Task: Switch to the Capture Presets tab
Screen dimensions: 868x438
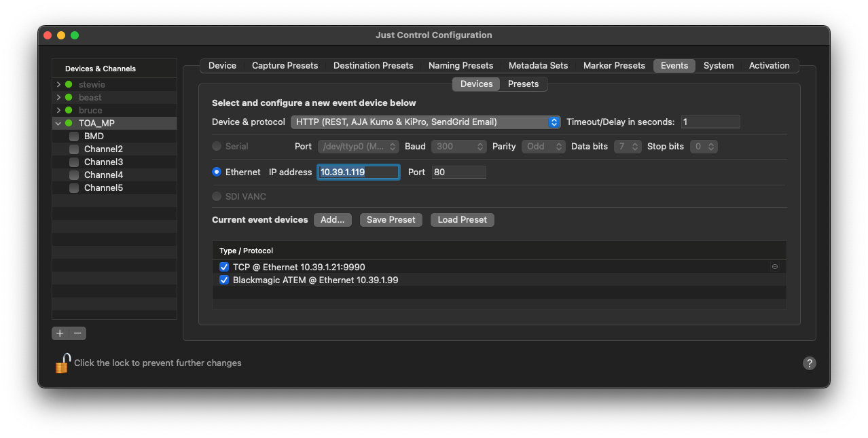Action: [285, 66]
